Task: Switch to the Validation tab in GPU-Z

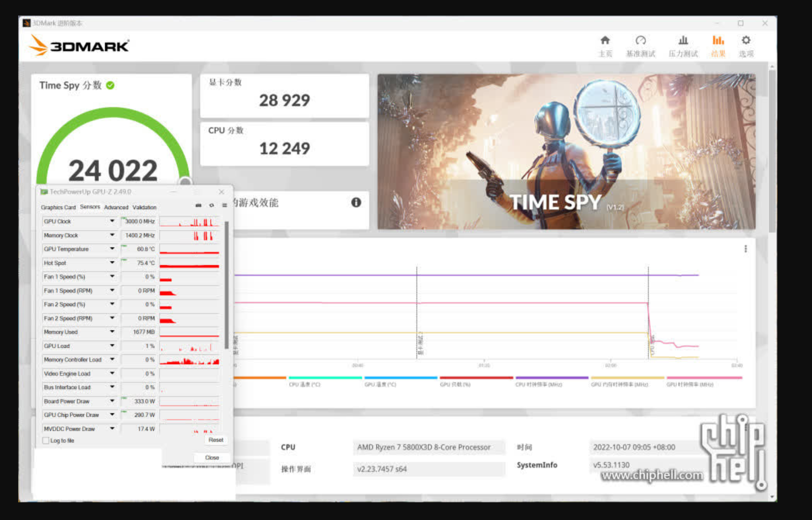Action: pos(144,207)
